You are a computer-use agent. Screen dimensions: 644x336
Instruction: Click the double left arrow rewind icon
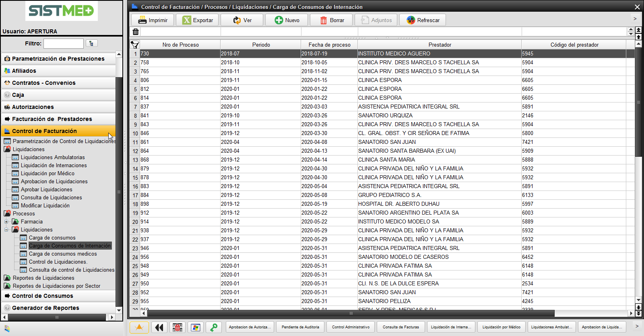pos(159,328)
